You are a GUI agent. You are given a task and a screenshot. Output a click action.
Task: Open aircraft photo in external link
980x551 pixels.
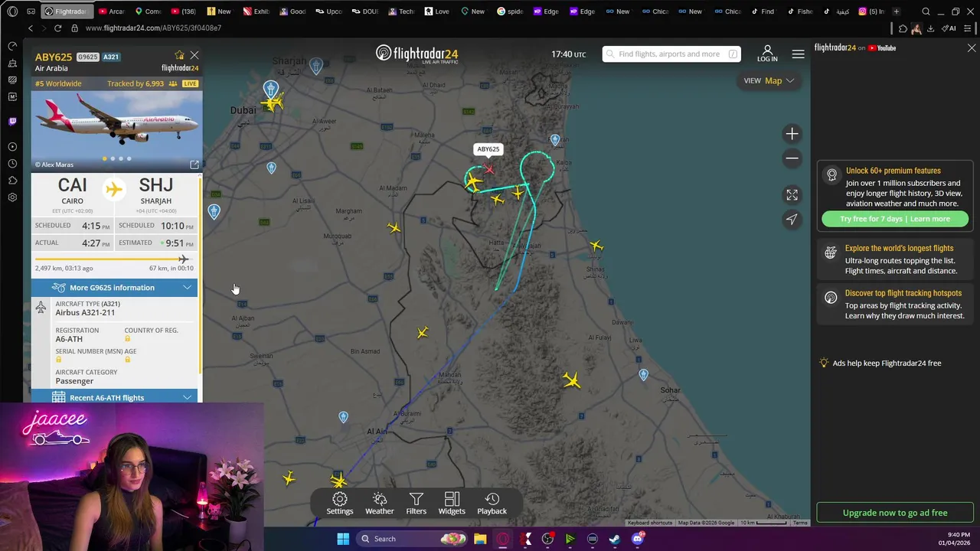click(x=194, y=165)
